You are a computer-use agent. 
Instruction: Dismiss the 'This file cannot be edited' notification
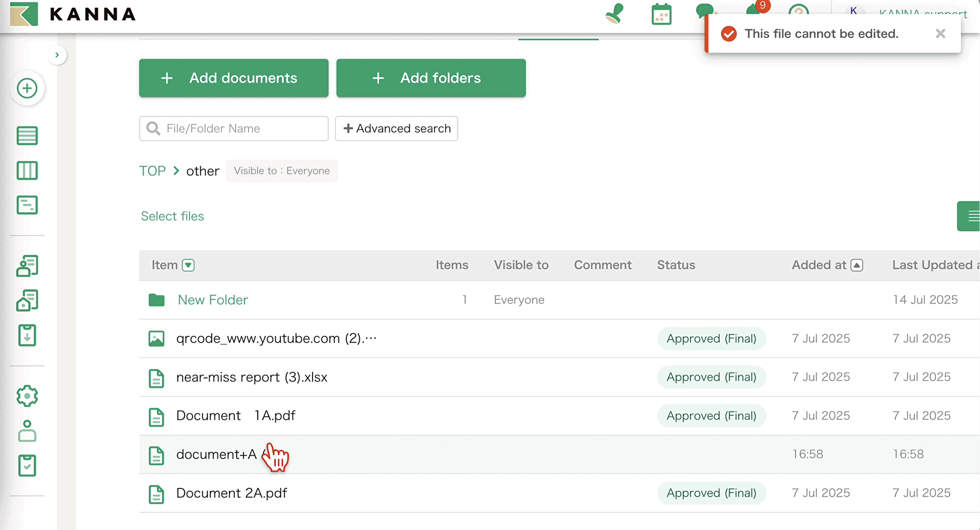(x=940, y=34)
